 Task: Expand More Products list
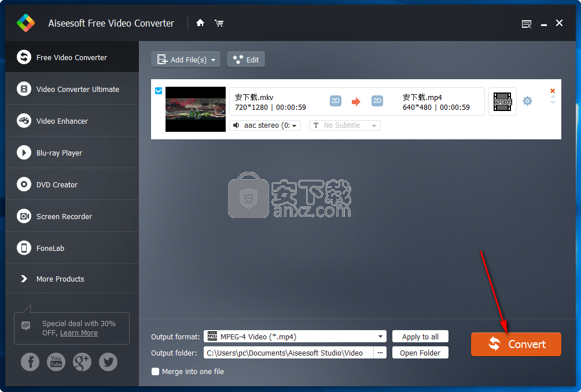(72, 279)
